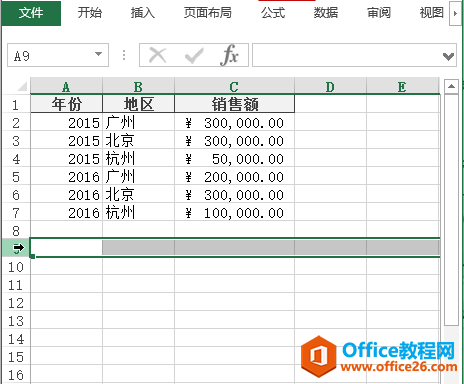Select row 10 header
The image size is (464, 384).
(x=16, y=267)
